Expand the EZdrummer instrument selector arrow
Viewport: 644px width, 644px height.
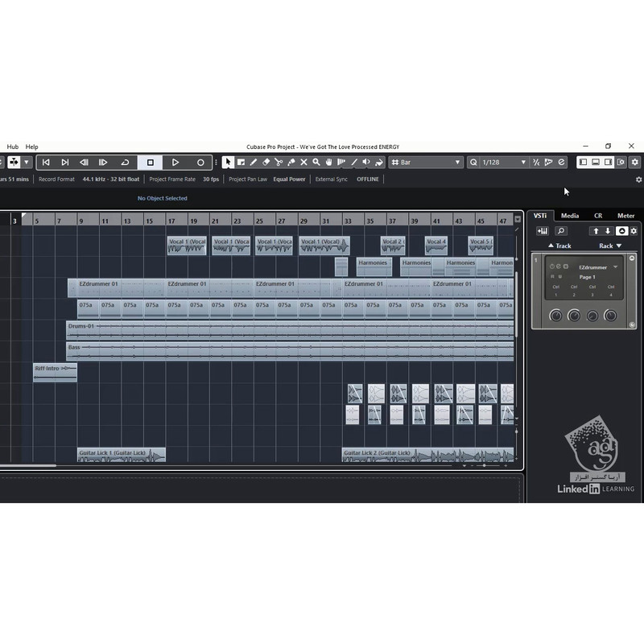click(616, 266)
